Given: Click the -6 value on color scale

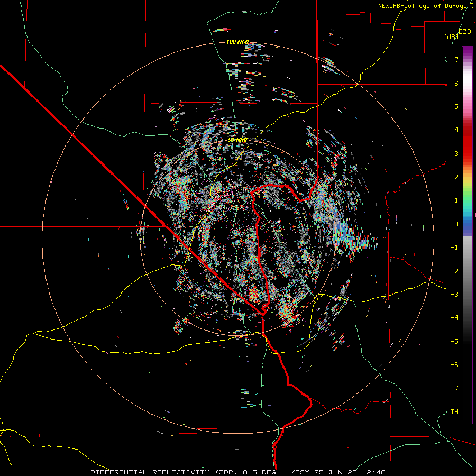Looking at the screenshot, I should click(454, 365).
